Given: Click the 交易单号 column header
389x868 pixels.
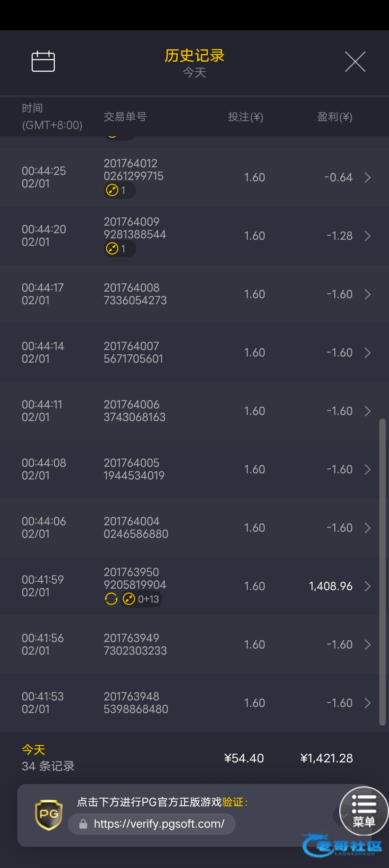Looking at the screenshot, I should pos(125,117).
